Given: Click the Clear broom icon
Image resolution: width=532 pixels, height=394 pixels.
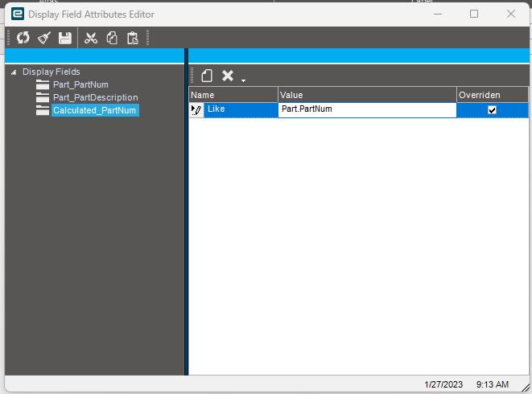Looking at the screenshot, I should click(x=44, y=38).
